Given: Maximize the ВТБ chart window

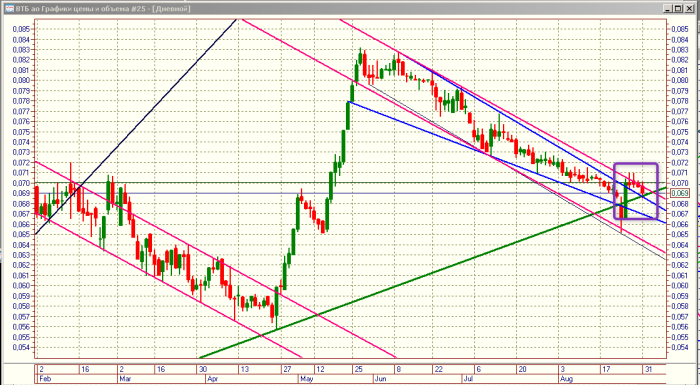Looking at the screenshot, I should 677,8.
